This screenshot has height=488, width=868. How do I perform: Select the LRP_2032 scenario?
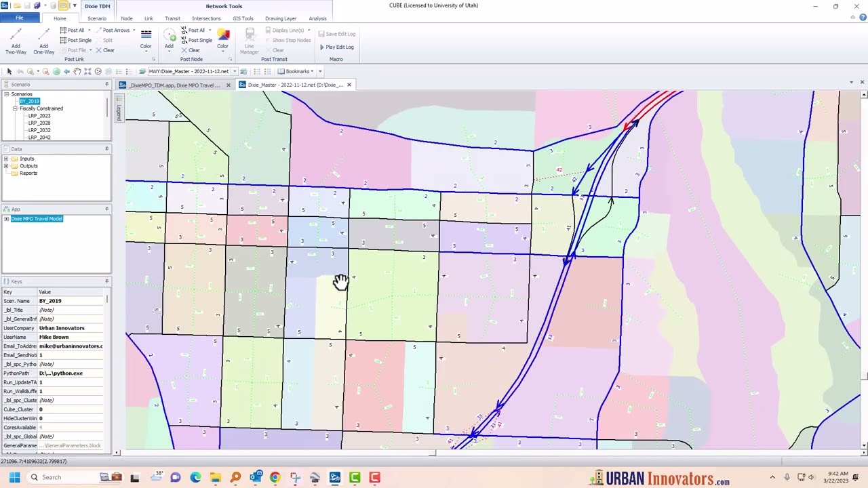coord(39,130)
